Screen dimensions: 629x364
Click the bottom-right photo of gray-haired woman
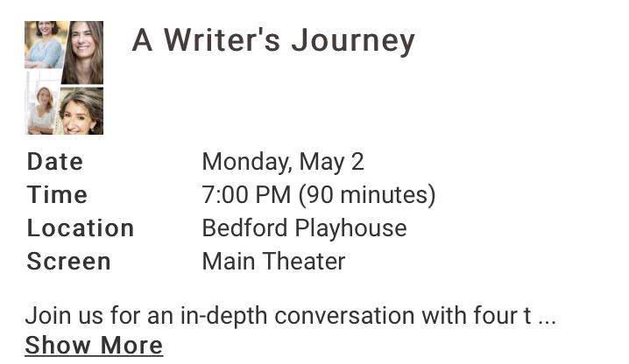click(x=81, y=111)
